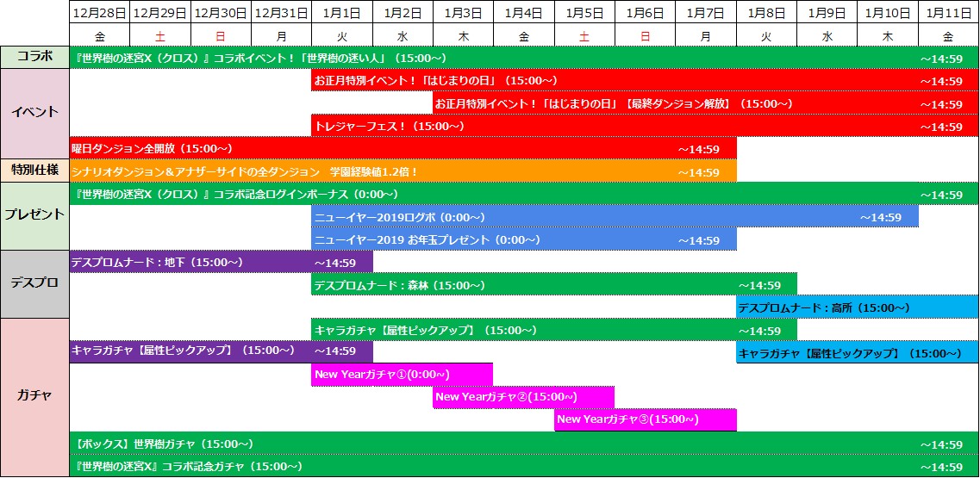Click the 1月9日 date header
This screenshot has height=478, width=980.
[827, 13]
